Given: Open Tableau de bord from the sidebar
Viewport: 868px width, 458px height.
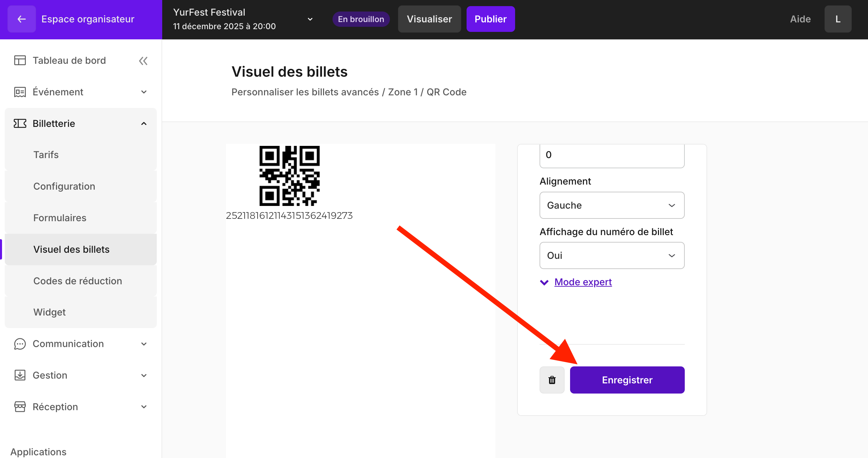Looking at the screenshot, I should tap(69, 60).
